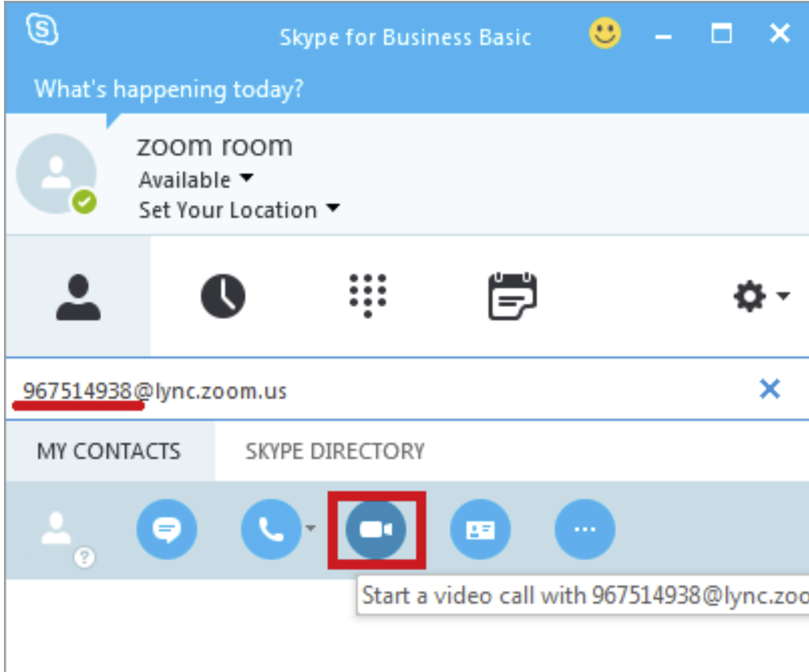Open the Meetings calendar tab
This screenshot has height=672, width=809.
click(512, 296)
